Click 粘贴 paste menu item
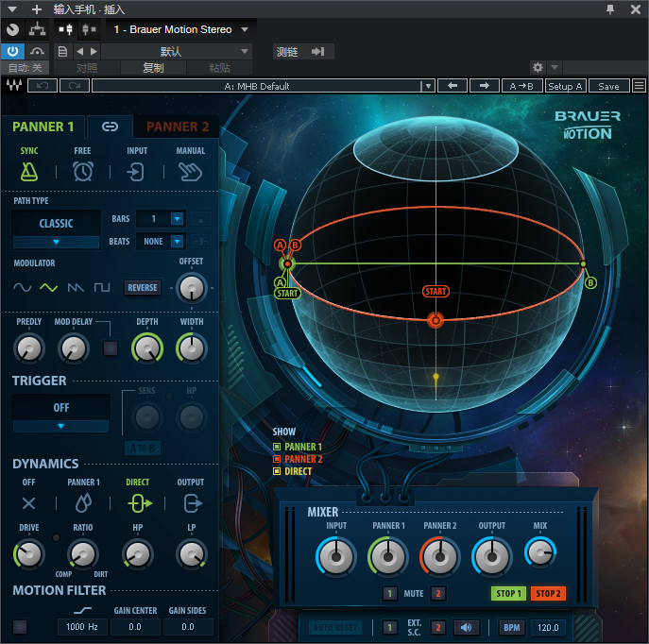This screenshot has height=644, width=649. [219, 67]
